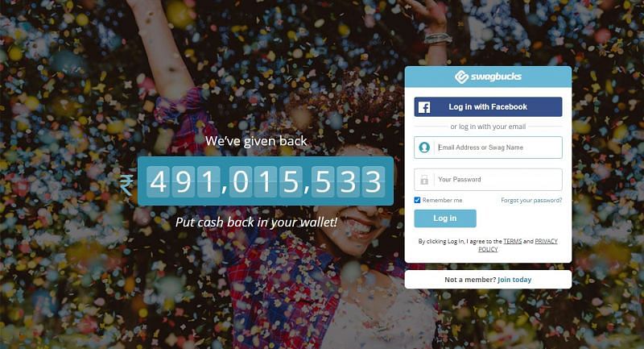This screenshot has height=349, width=644.
Task: Open the Forgot your password link
Action: 531,200
